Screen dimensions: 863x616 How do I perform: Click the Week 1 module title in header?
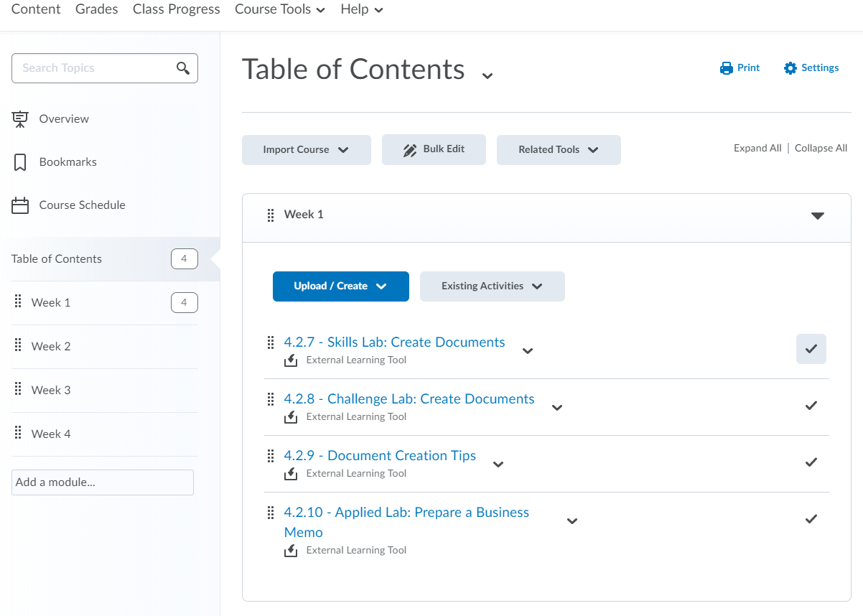(x=304, y=215)
